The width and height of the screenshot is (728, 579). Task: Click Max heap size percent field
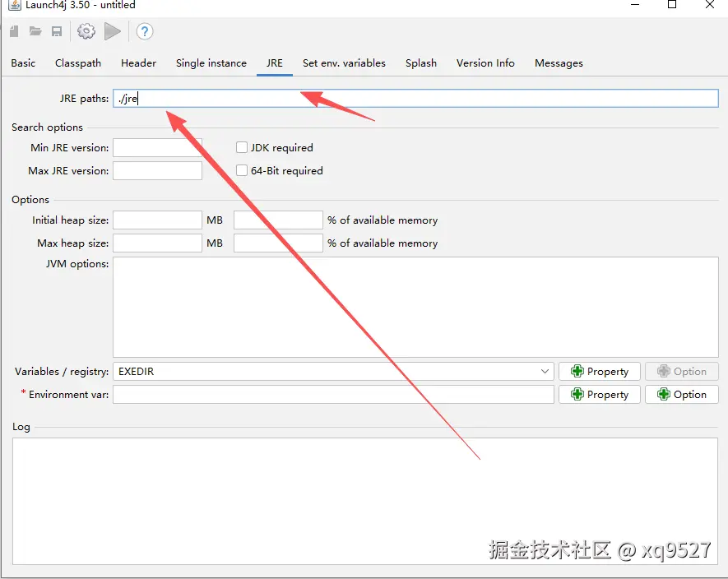[278, 243]
